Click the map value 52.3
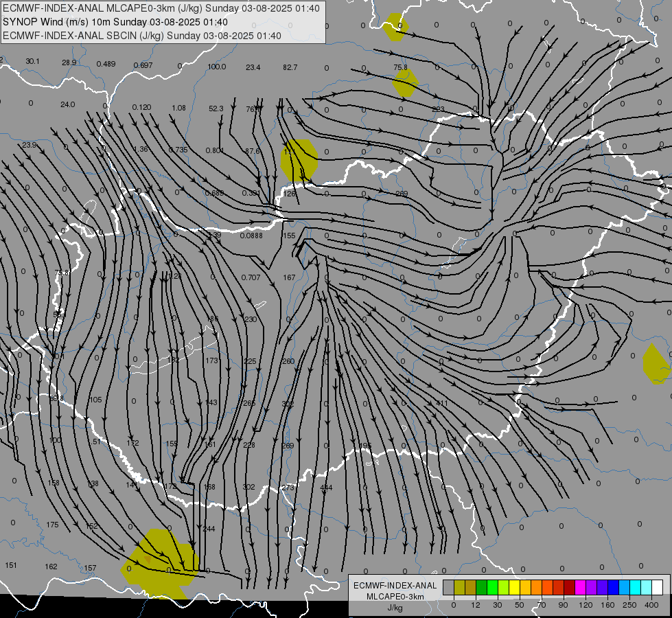Screen dimensions: 672x618 pos(216,109)
